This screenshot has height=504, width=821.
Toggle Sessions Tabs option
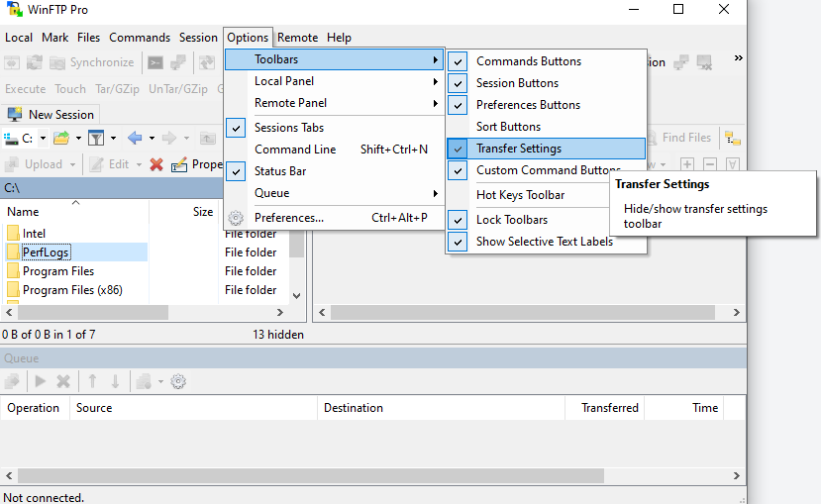click(335, 128)
